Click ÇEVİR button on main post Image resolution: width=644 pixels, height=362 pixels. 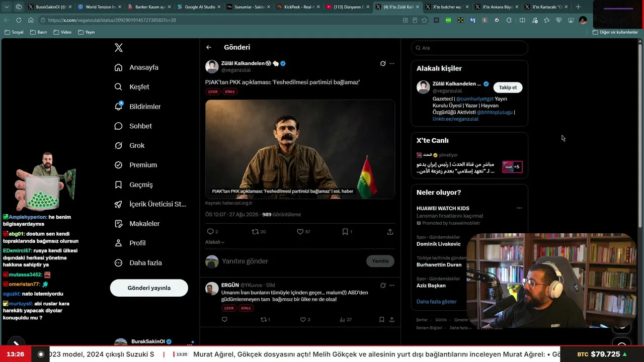coord(213,92)
